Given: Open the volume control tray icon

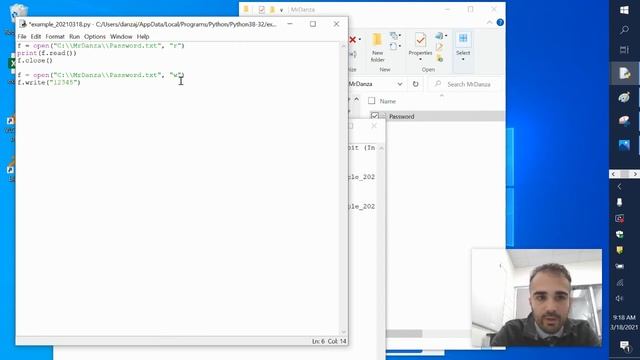Looking at the screenshot, I should point(619,298).
